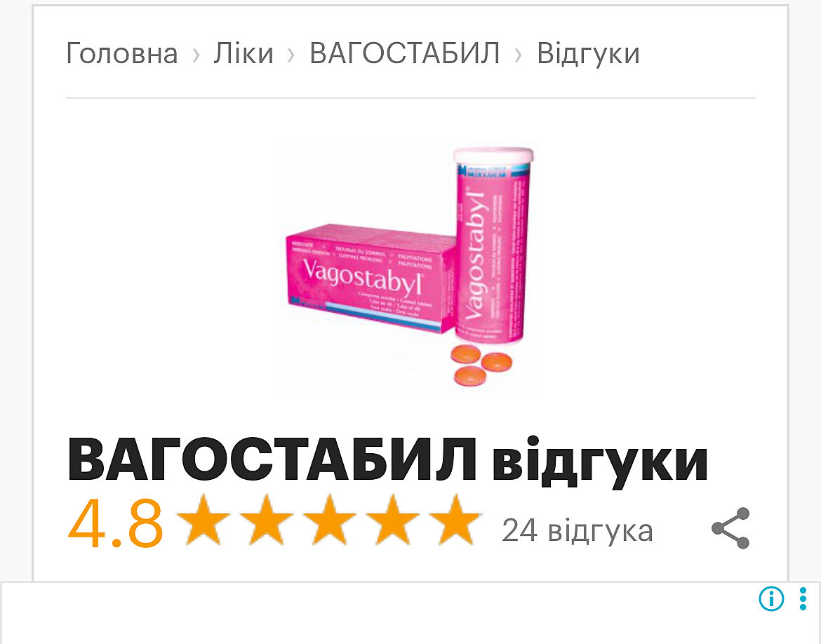Click the third rating star
The width and height of the screenshot is (821, 644).
(x=330, y=520)
